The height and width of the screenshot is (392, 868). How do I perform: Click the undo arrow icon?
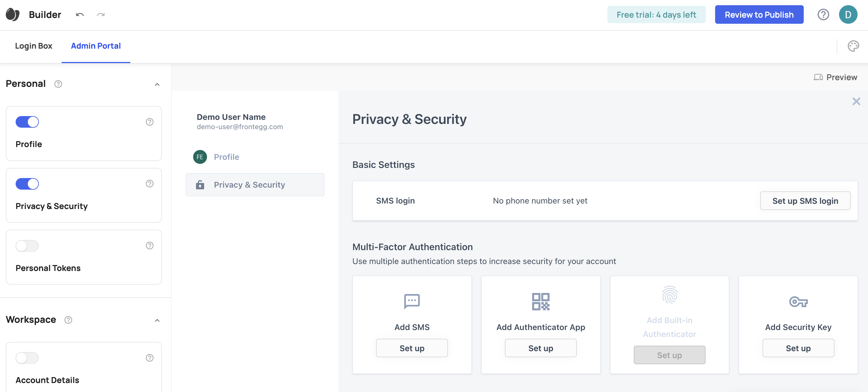[x=80, y=14]
